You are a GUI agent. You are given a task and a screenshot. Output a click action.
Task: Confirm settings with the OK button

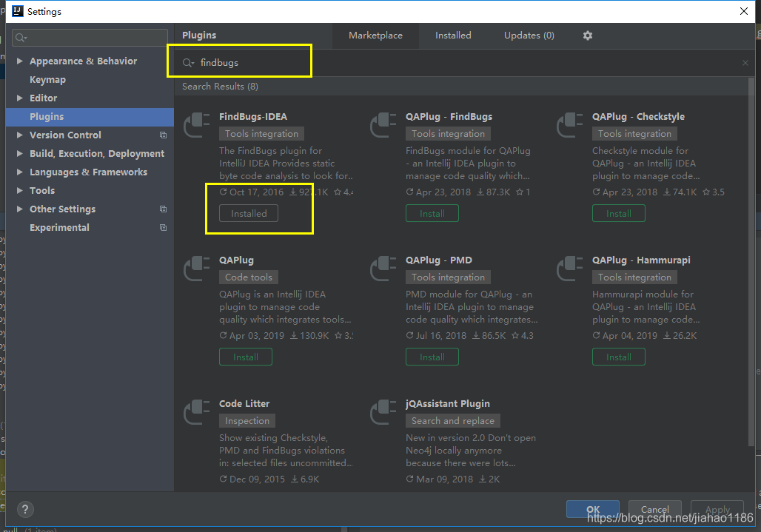(x=592, y=509)
